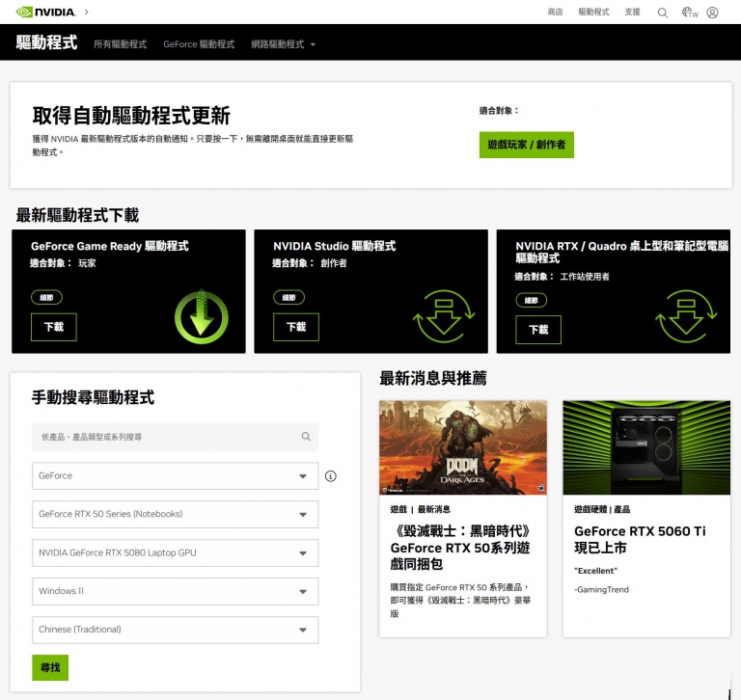This screenshot has width=741, height=700.
Task: Open the Chinese (Traditional) language dropdown
Action: tap(176, 630)
